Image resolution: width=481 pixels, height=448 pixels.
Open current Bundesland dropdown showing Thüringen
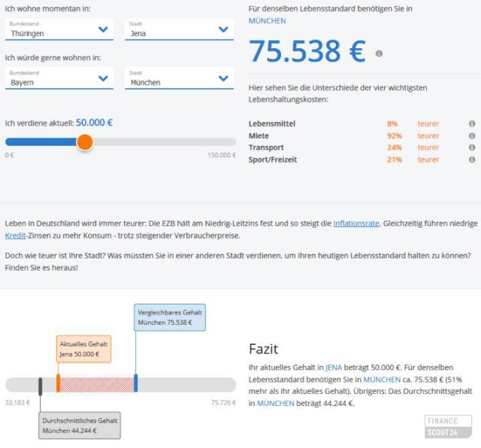[59, 29]
